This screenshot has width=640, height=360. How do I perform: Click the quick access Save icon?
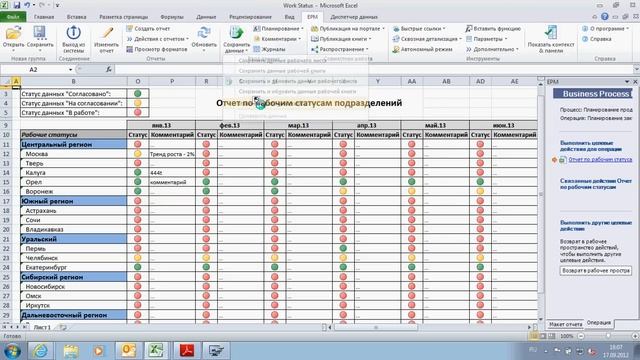pyautogui.click(x=17, y=5)
